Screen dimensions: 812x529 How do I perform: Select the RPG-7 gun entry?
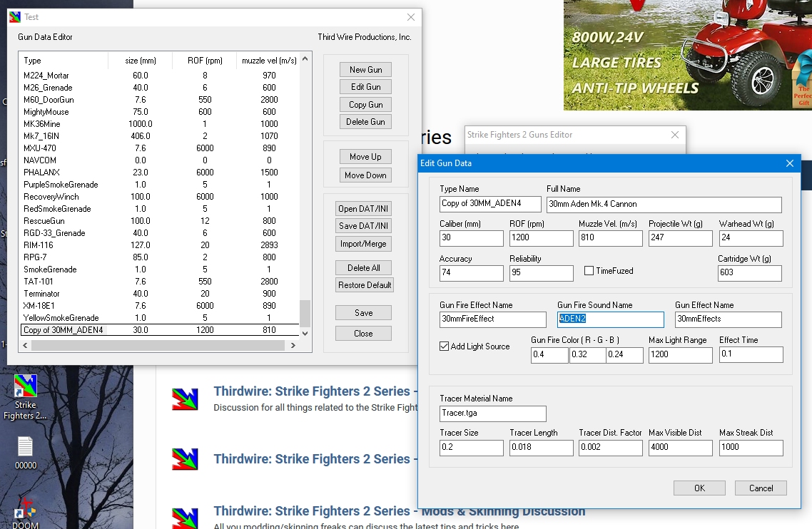click(x=160, y=257)
